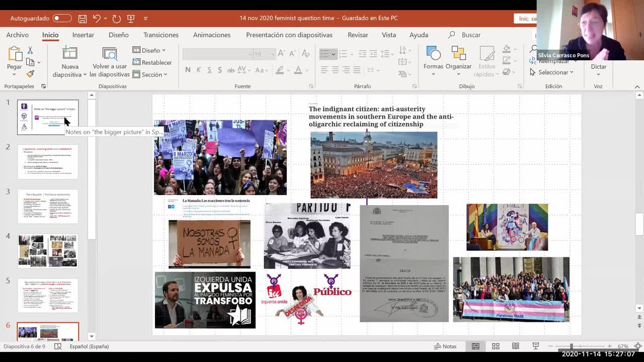This screenshot has width=644, height=362.
Task: Start slide show from status bar icon
Action: (x=536, y=346)
